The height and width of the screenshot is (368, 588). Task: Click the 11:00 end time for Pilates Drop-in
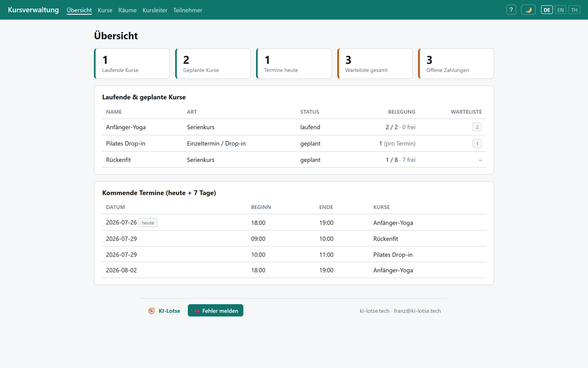point(326,254)
